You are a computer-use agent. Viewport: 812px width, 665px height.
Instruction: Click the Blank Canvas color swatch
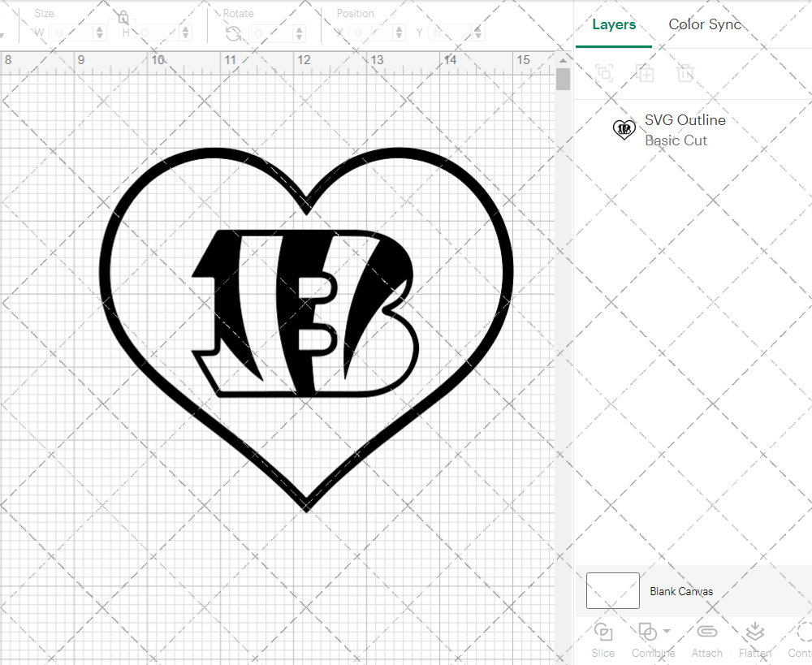coord(612,591)
